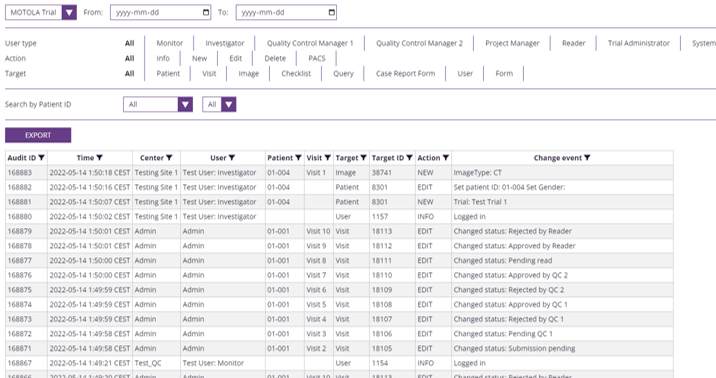The image size is (716, 378).
Task: Filter target by Patient
Action: (168, 74)
